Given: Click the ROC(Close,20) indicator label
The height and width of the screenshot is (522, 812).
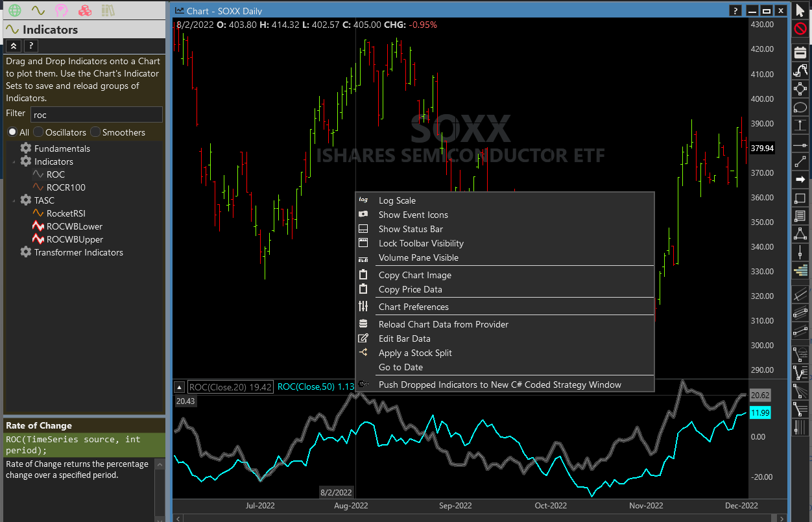Looking at the screenshot, I should click(230, 387).
